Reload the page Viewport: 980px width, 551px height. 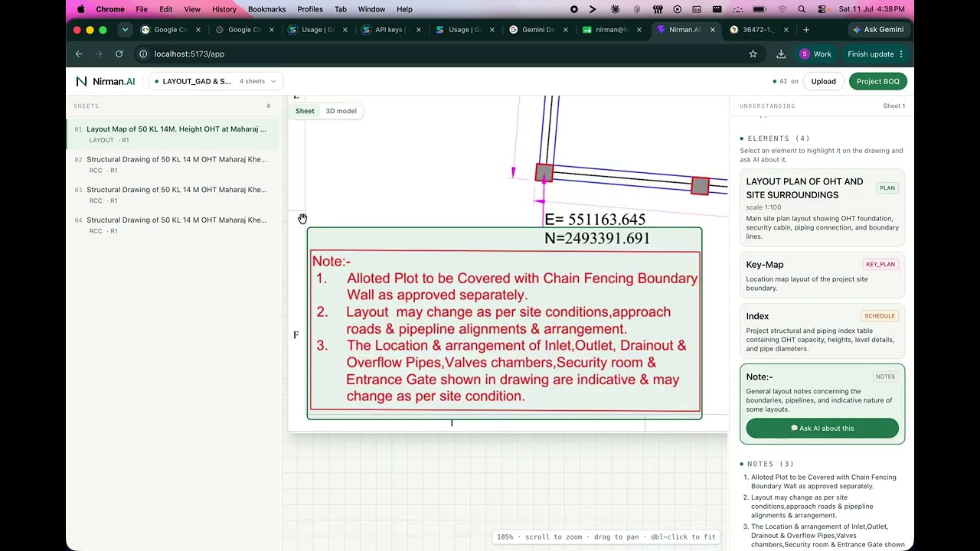coord(119,54)
